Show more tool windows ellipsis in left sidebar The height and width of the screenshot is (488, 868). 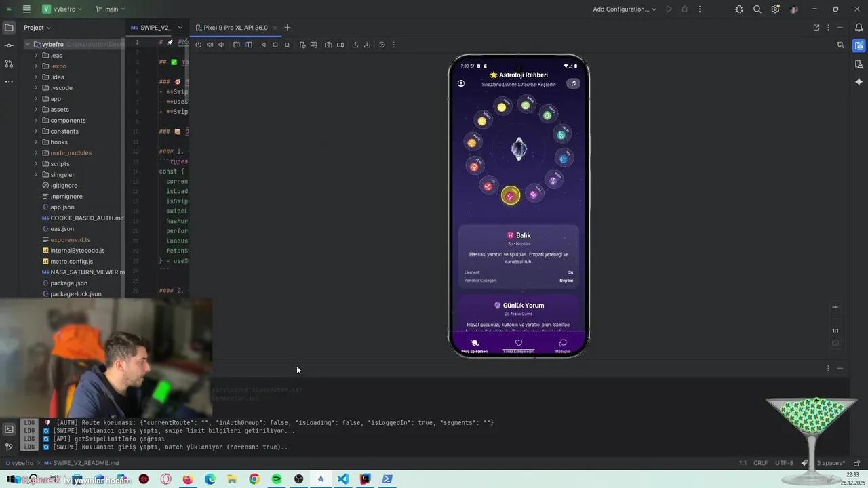9,81
